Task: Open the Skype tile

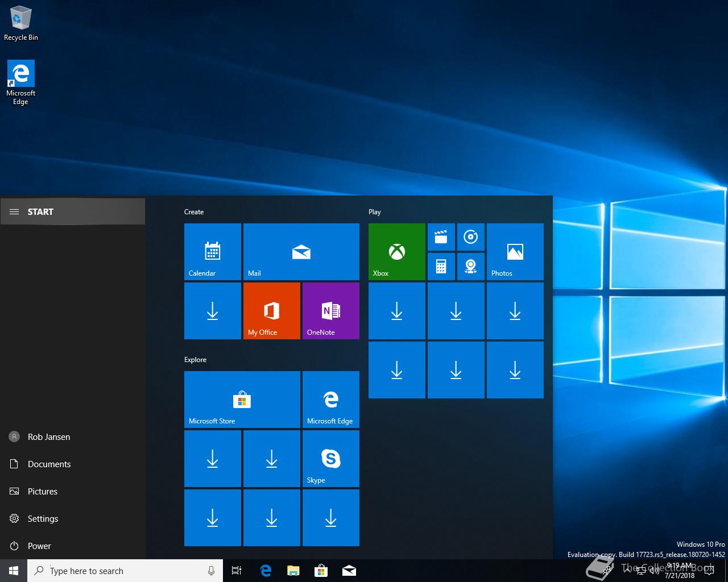Action: point(331,459)
